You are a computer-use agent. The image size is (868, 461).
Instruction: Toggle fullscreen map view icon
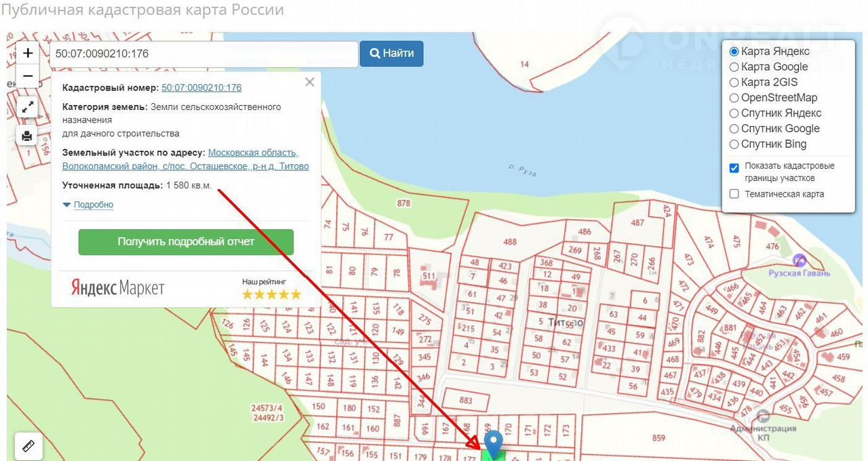(x=28, y=107)
